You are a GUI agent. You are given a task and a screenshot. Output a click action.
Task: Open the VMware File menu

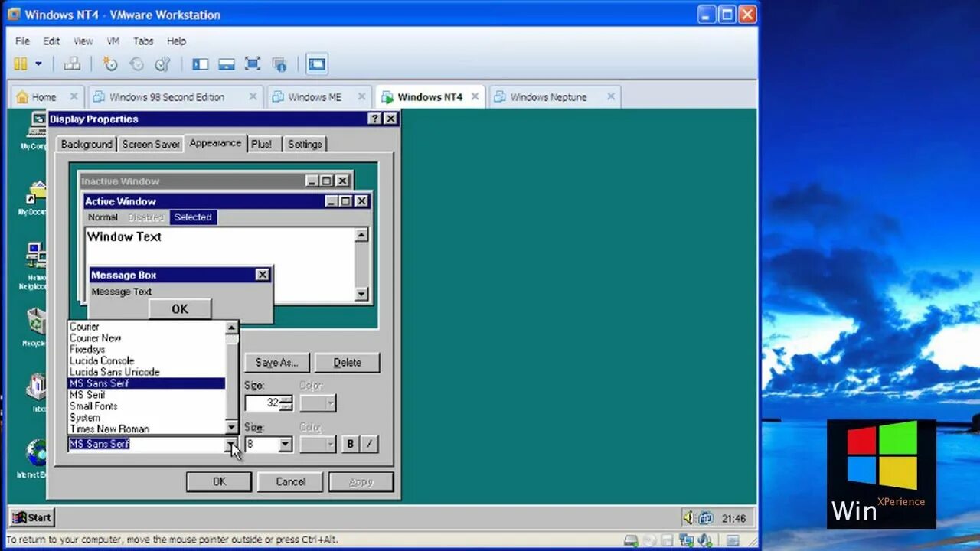23,41
